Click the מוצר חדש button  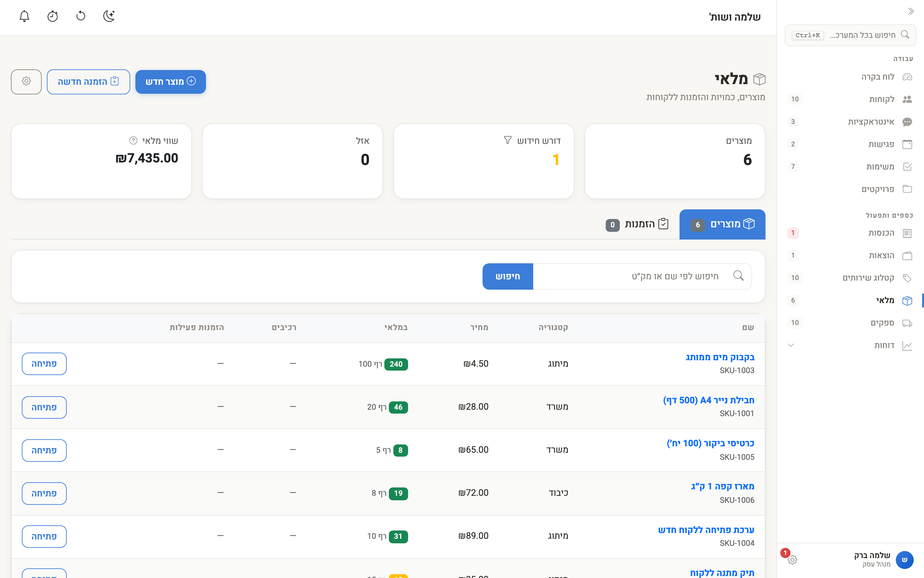click(171, 82)
